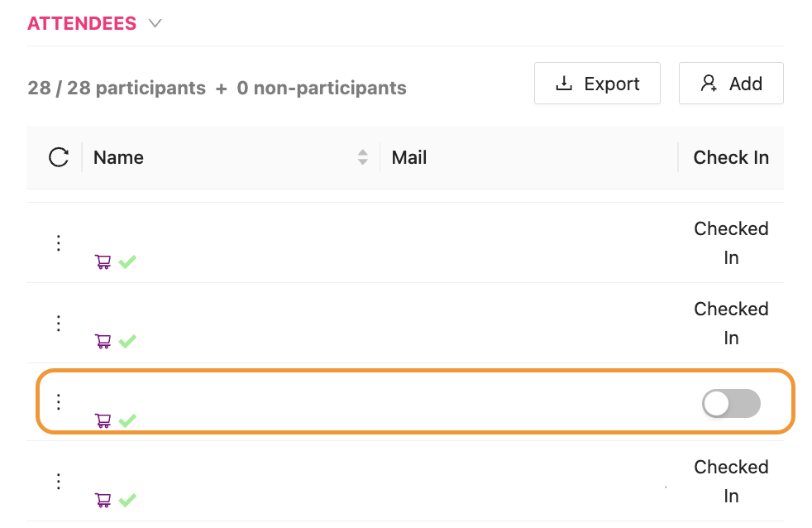812x528 pixels.
Task: Toggle check-in switch in the highlighted row
Action: click(730, 403)
